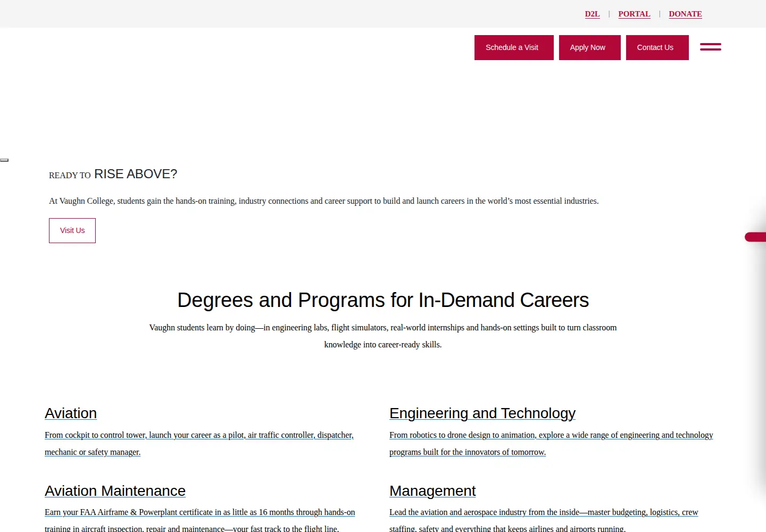The width and height of the screenshot is (766, 532).
Task: Click the DONATE link
Action: [x=685, y=14]
